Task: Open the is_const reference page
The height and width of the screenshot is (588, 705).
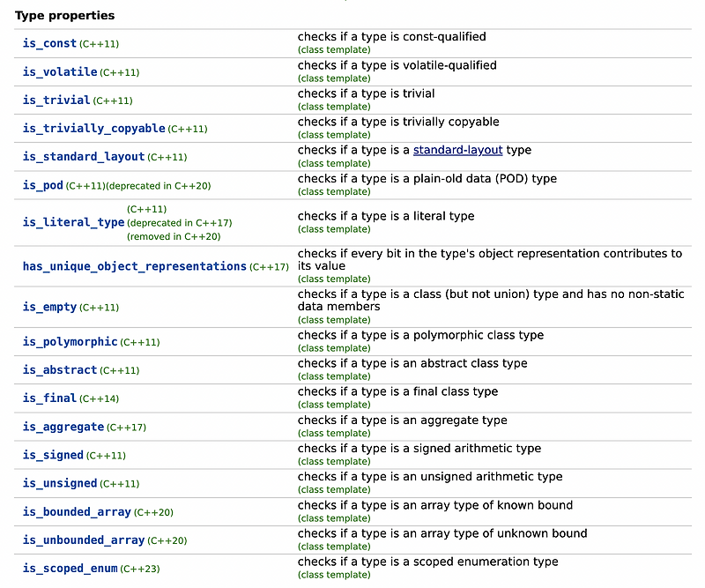Action: tap(48, 43)
